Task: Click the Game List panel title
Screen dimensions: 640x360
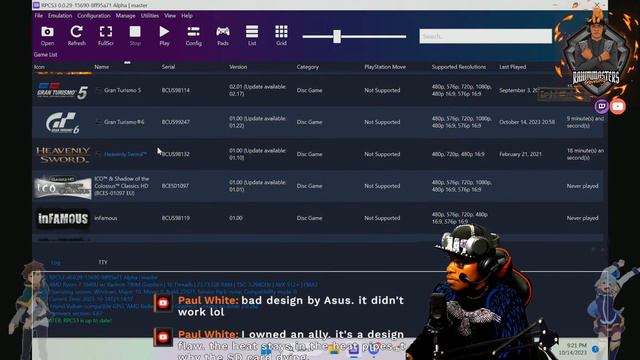Action: click(45, 54)
